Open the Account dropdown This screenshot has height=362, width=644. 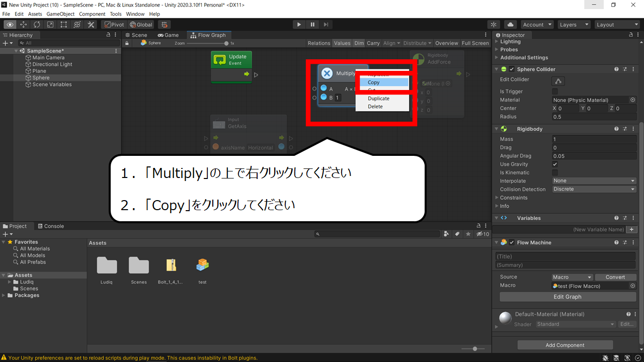point(537,25)
